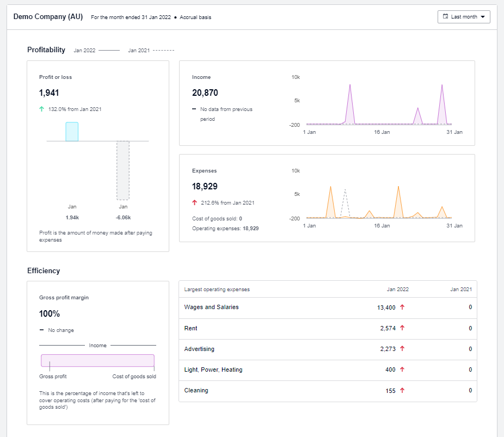Click the 1.94k bar label
Screen dimensions: 504x437
coord(72,218)
